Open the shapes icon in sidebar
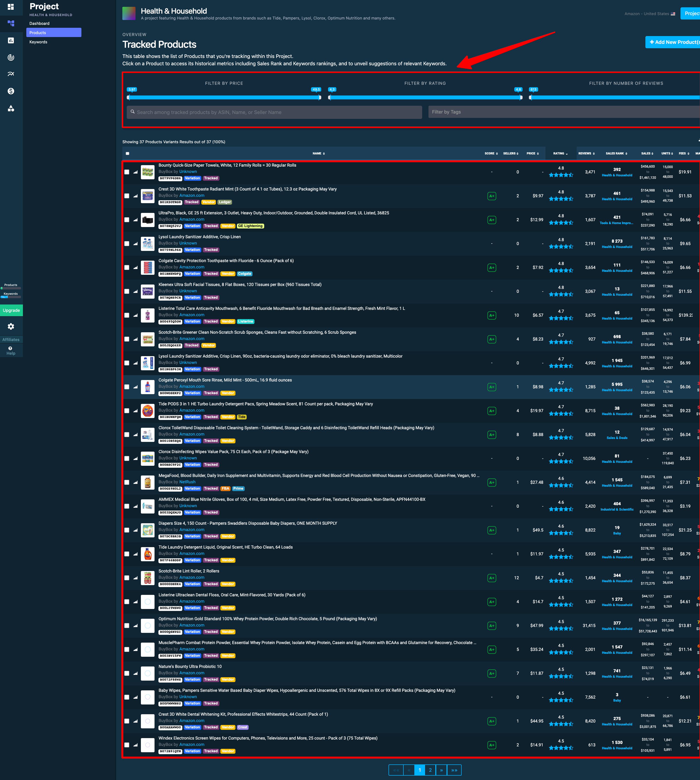 pos(11,108)
